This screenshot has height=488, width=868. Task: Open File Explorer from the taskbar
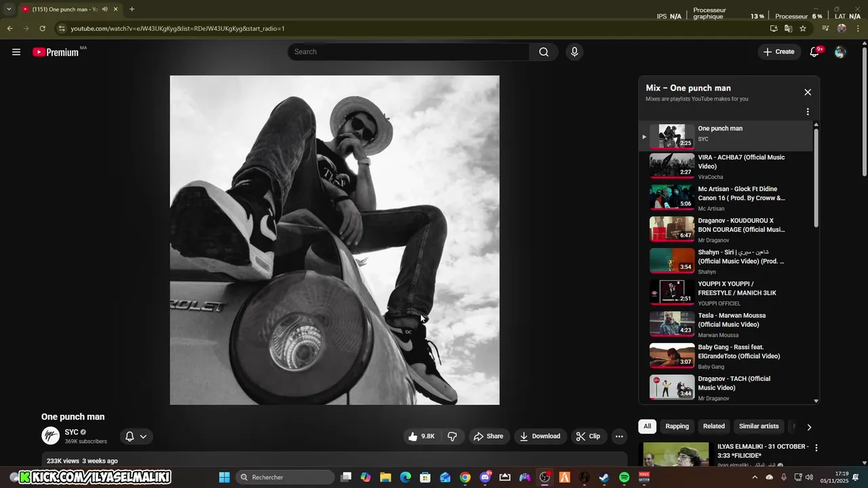pyautogui.click(x=385, y=477)
